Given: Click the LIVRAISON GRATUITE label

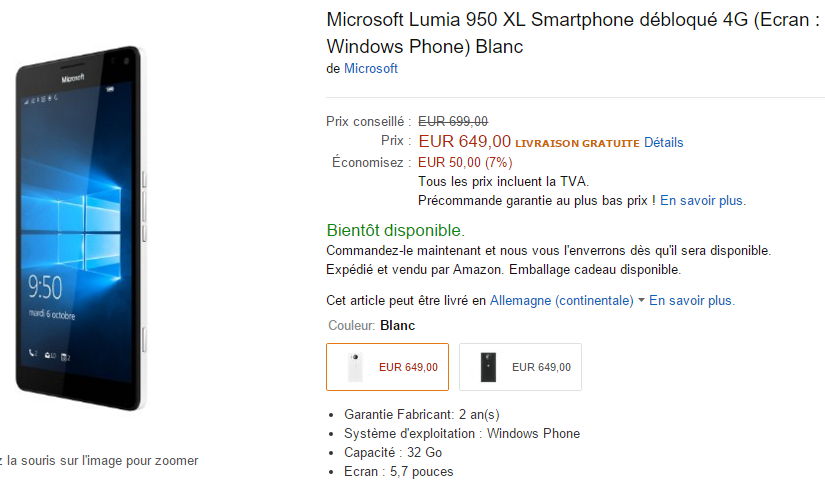Looking at the screenshot, I should coord(577,143).
